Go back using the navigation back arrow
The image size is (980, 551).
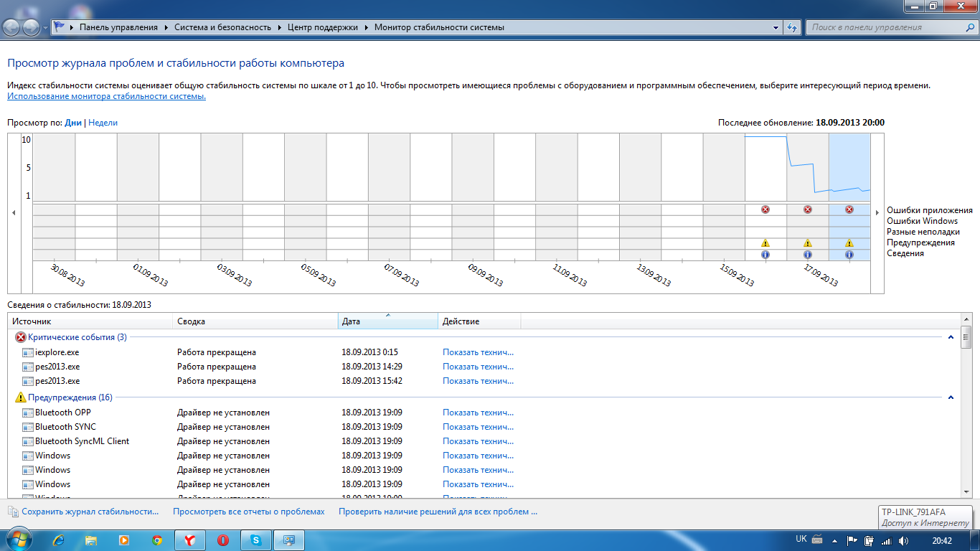(x=12, y=28)
